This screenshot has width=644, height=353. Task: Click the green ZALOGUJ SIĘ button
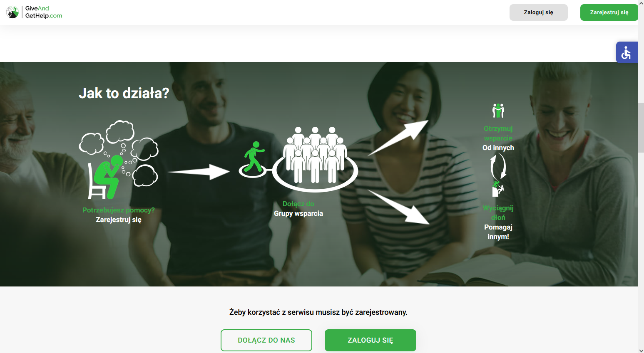370,340
